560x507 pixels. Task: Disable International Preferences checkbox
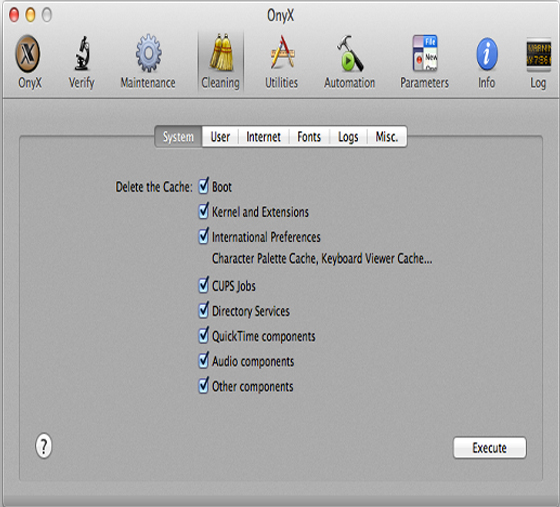[x=204, y=236]
